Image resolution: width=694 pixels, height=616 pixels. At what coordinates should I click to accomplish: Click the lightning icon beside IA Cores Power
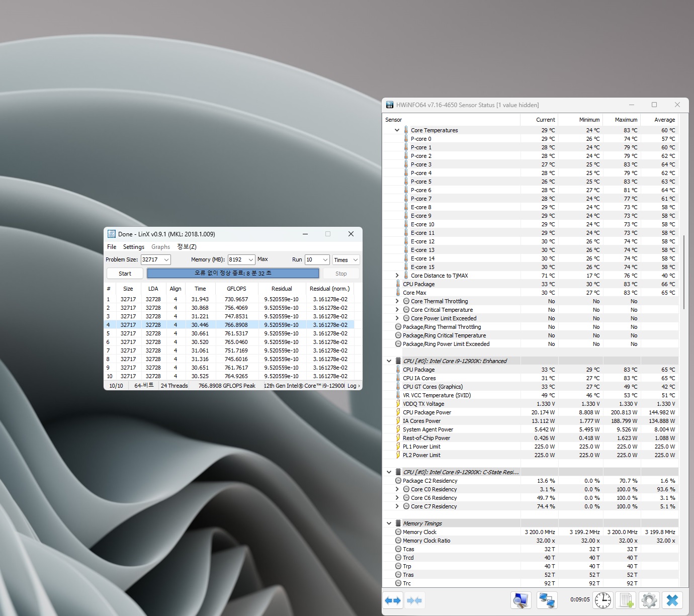[x=398, y=421]
